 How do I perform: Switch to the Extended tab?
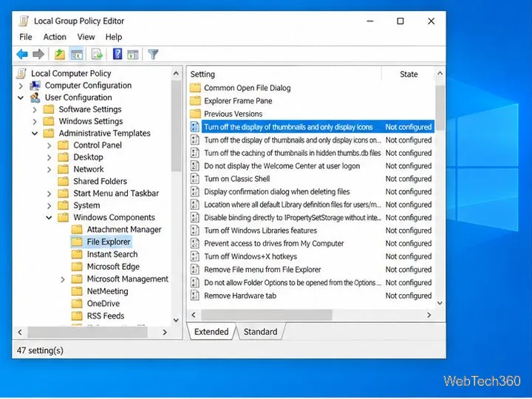211,332
